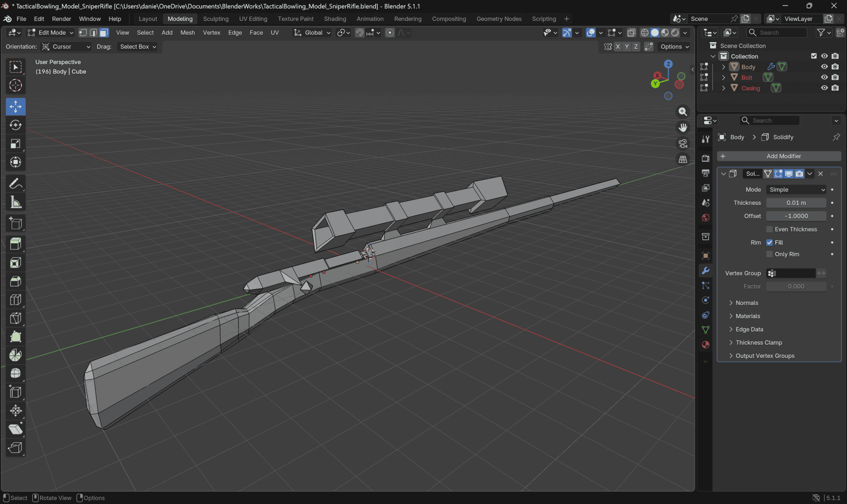The width and height of the screenshot is (847, 504).
Task: Select the Casing object in outliner
Action: [x=750, y=88]
